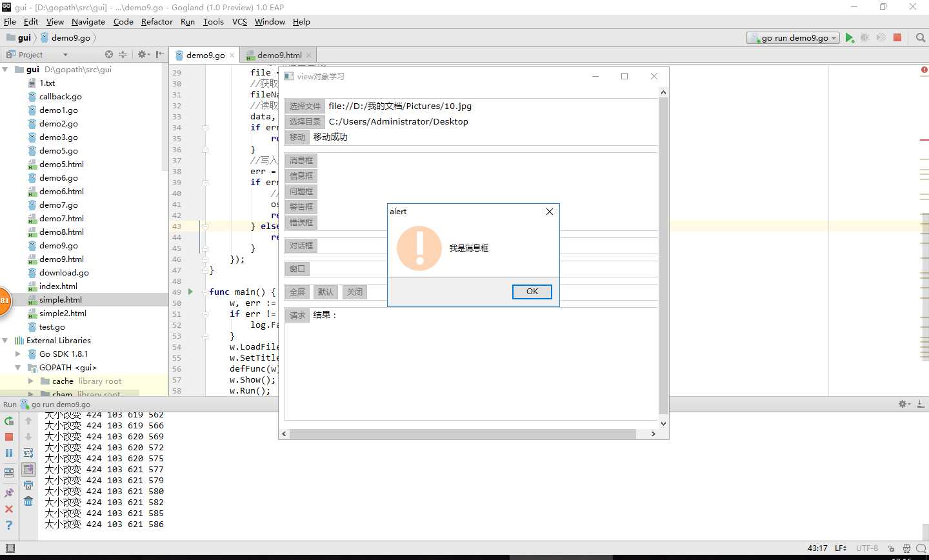Collapse External Libraries node
Screen dimensions: 929x560
pyautogui.click(x=6, y=340)
